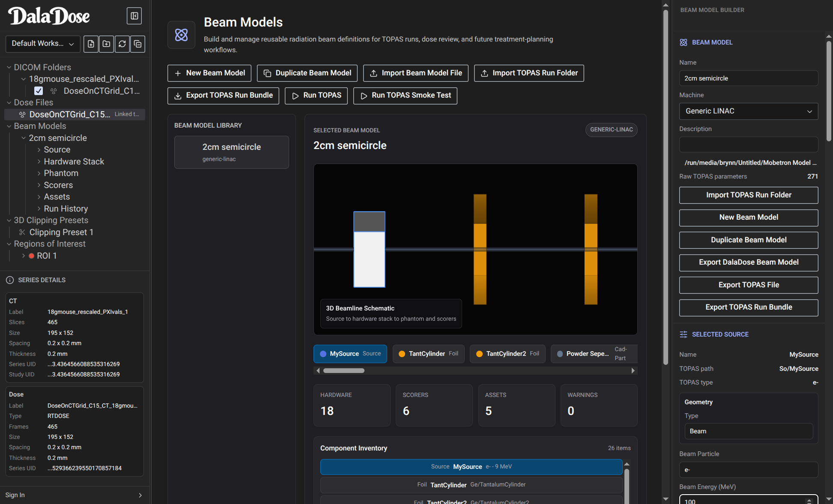Collapse the left sidebar panel icon

(x=134, y=16)
